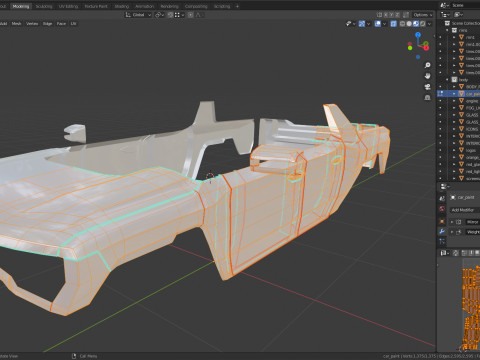Expand the Weighted Normal modifier panel

452,232
